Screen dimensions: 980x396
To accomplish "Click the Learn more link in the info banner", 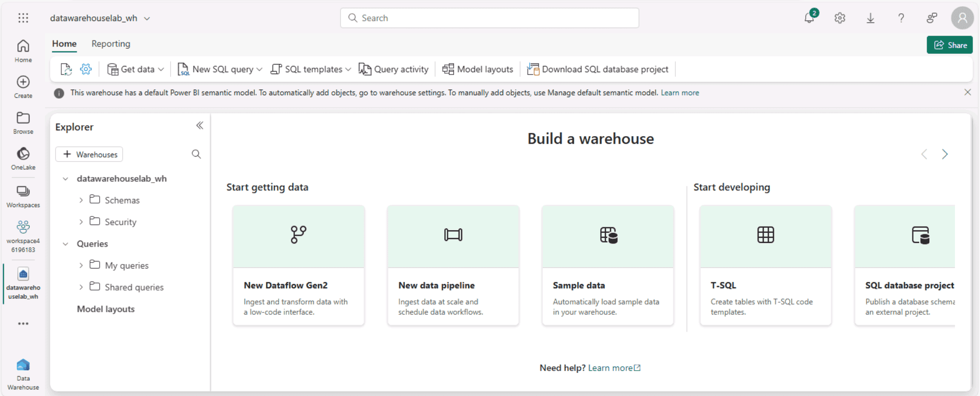I will point(679,93).
